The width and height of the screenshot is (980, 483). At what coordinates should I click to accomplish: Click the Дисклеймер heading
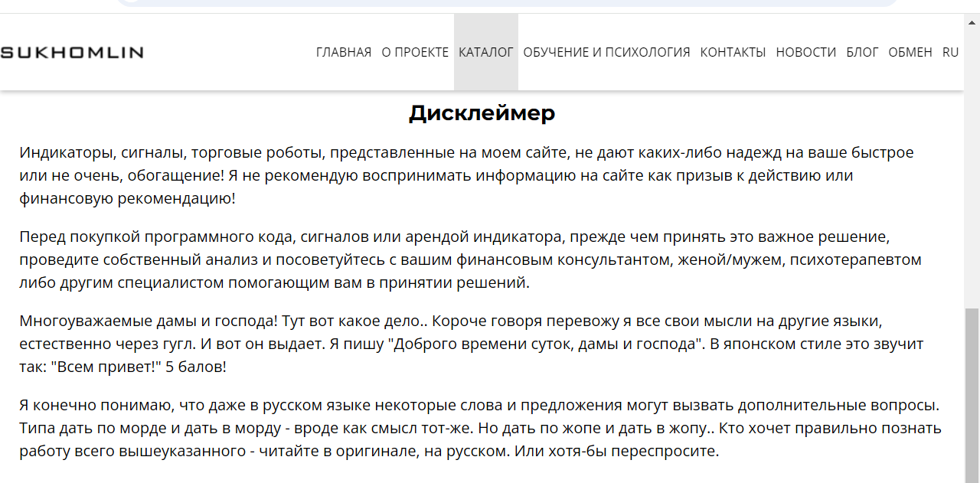(x=482, y=113)
